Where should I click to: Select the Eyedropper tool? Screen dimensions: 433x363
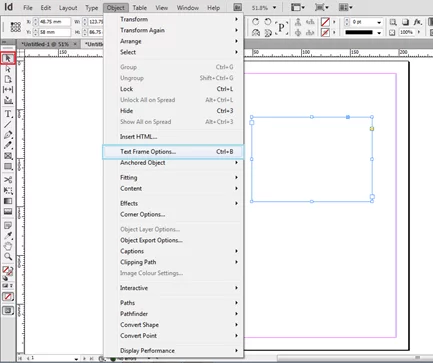pos(8,236)
